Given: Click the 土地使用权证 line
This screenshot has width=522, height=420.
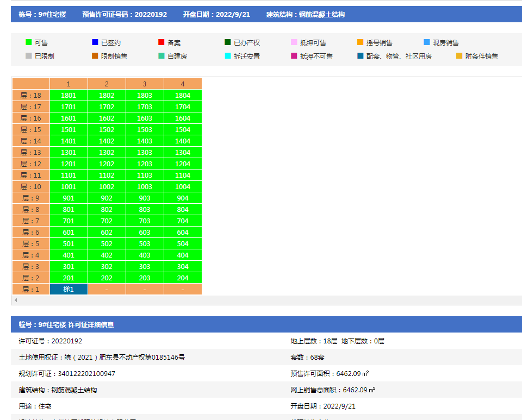Looking at the screenshot, I should pos(102,357).
